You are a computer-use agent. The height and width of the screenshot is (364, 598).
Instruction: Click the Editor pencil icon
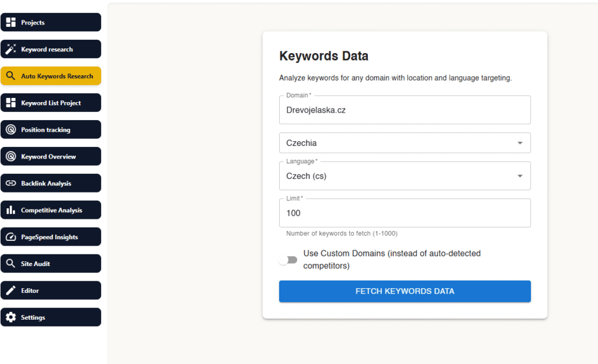11,291
